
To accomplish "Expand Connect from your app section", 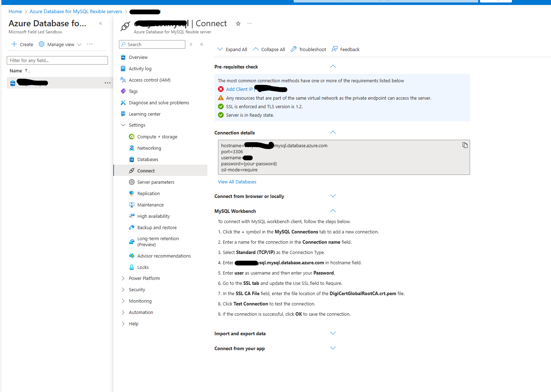I will pyautogui.click(x=333, y=348).
